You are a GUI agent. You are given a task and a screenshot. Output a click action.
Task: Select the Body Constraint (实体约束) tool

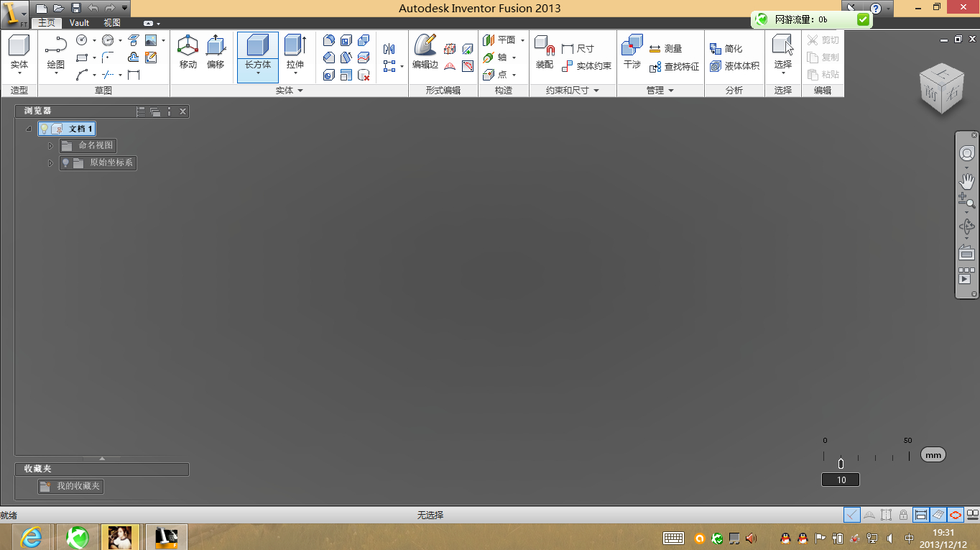pyautogui.click(x=586, y=66)
